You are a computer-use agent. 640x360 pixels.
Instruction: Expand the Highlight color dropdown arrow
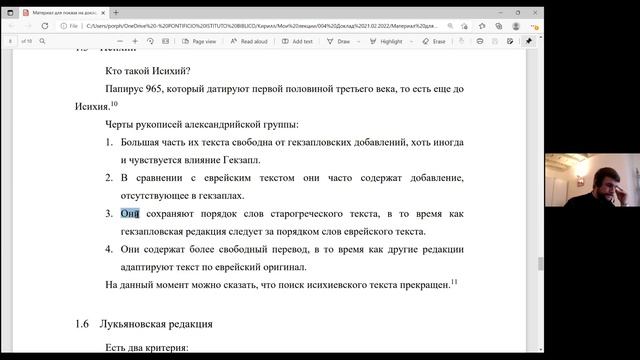click(411, 41)
